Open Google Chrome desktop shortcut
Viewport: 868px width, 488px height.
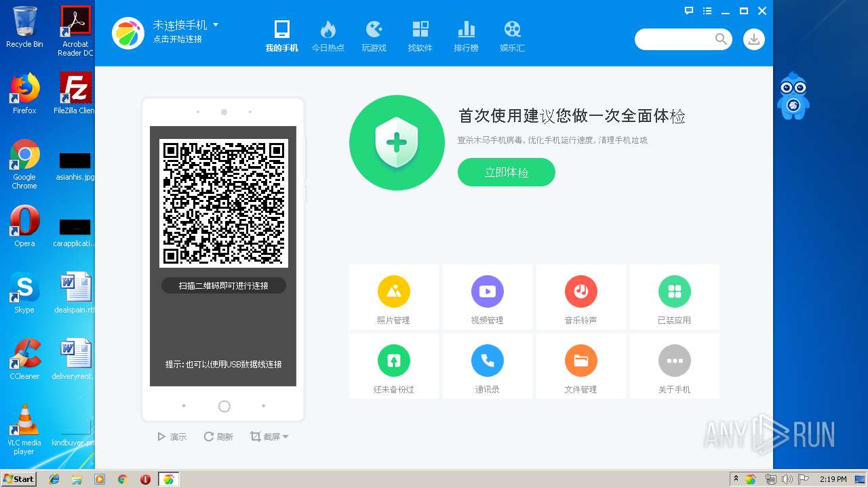click(x=24, y=164)
